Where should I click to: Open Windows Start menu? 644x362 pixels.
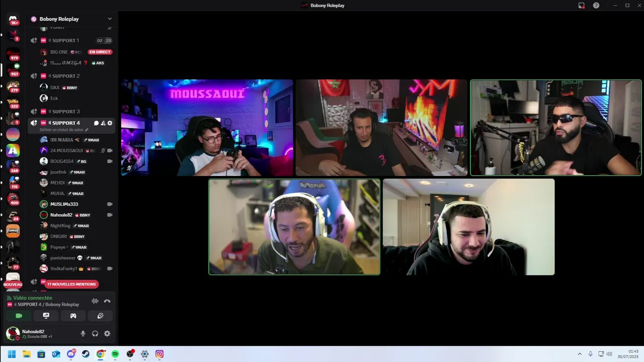[x=12, y=354]
